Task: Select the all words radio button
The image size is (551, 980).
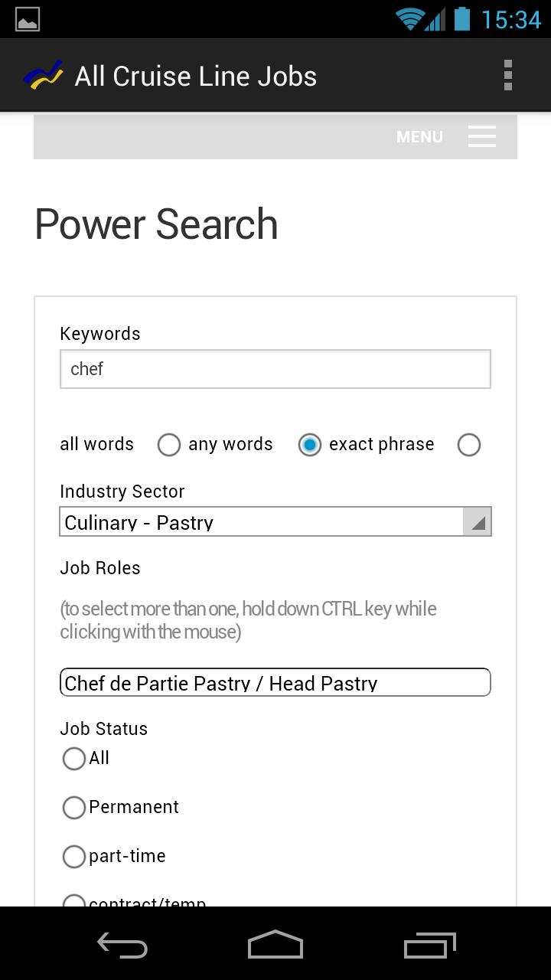Action: [168, 445]
